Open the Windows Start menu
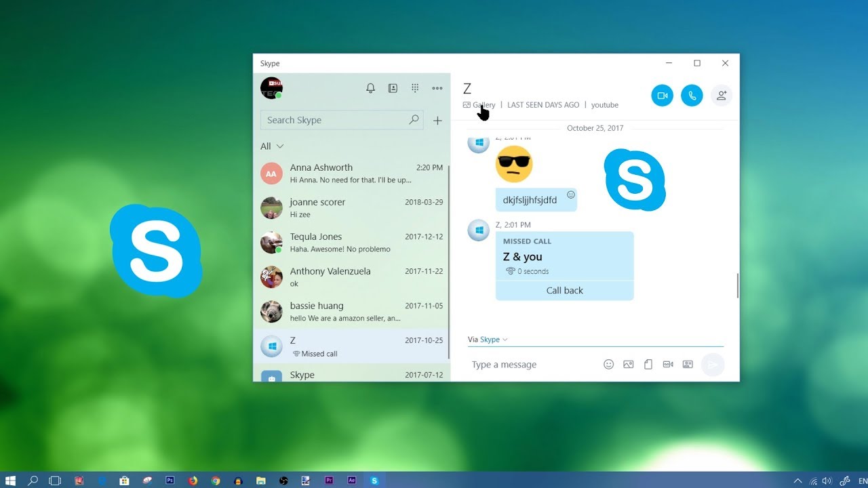Viewport: 868px width, 488px height. pos(11,481)
